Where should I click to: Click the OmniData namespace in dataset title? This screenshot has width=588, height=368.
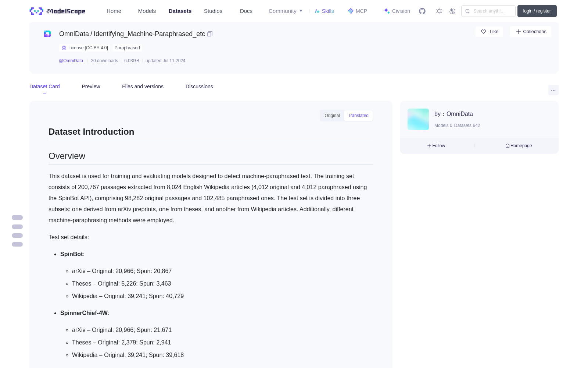pyautogui.click(x=74, y=34)
